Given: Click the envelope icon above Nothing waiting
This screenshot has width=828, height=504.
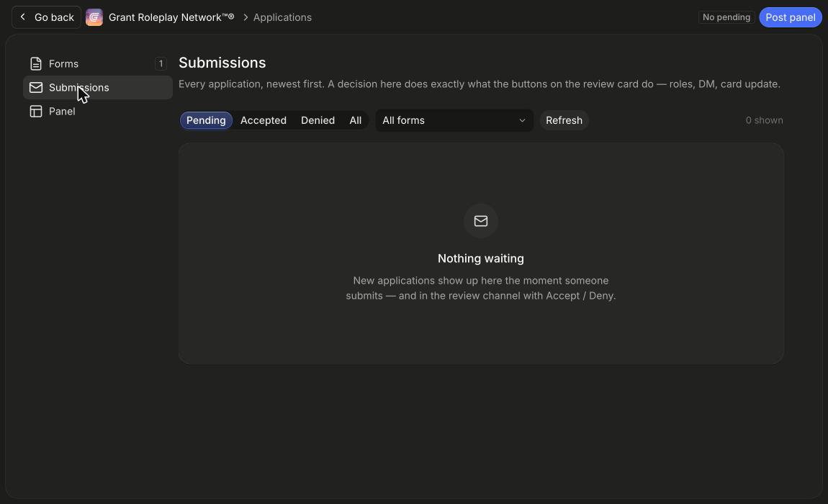Looking at the screenshot, I should pyautogui.click(x=480, y=221).
